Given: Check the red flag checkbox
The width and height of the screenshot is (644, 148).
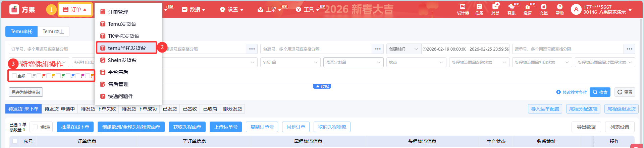Looking at the screenshot, I should click(x=39, y=76).
